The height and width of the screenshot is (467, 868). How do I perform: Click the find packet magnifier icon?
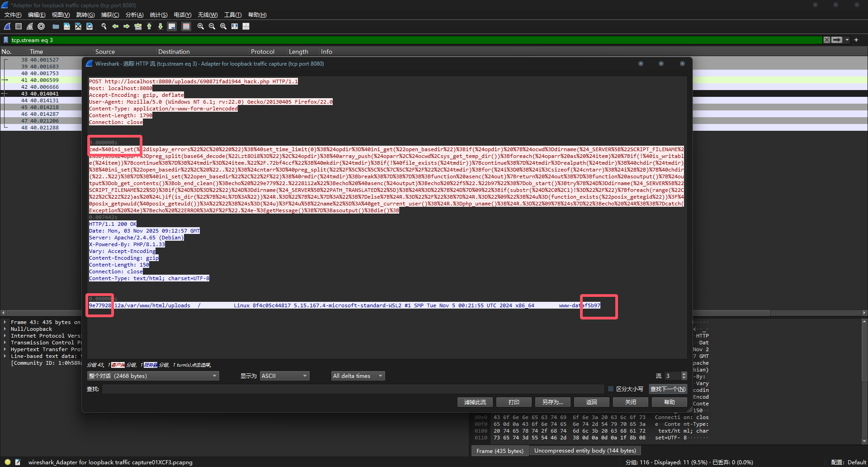(104, 27)
